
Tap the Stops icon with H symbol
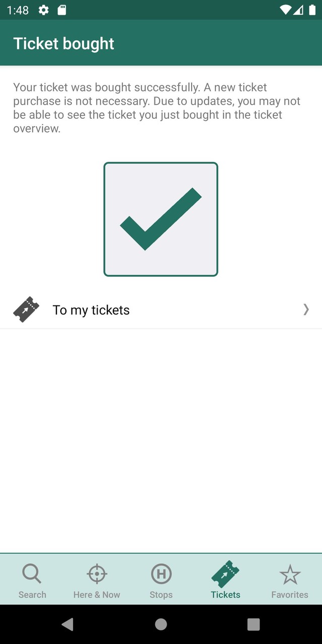(x=160, y=573)
